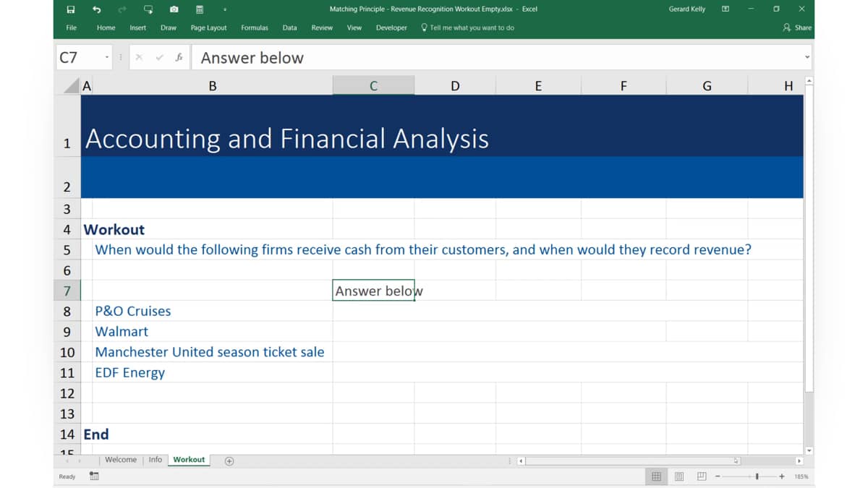Switch to Page Break Preview icon
This screenshot has height=488, width=868.
(x=702, y=476)
